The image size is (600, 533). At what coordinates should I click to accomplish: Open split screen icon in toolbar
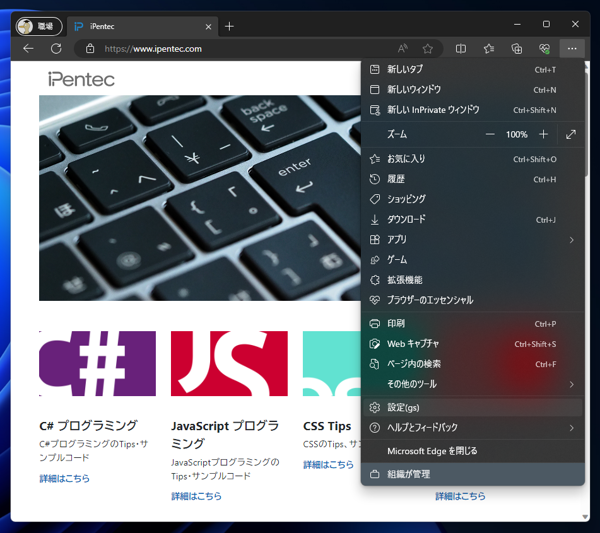[x=461, y=49]
